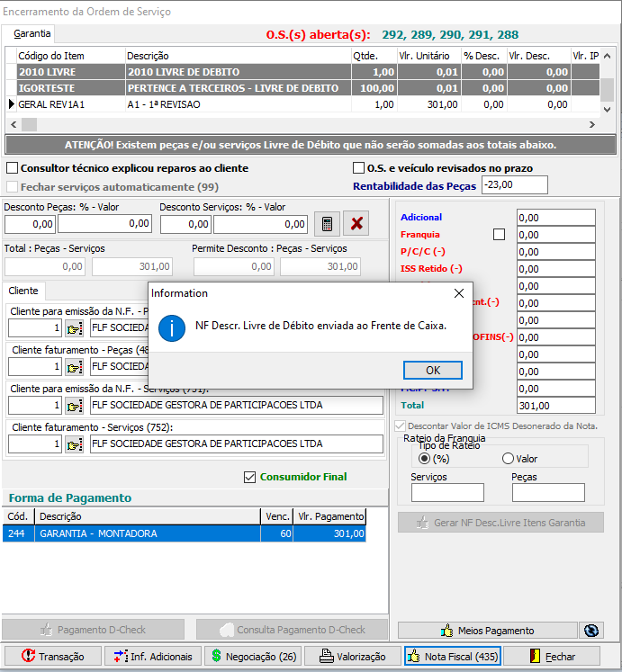Click horizontal scrollbar thumb of items grid

(29, 125)
